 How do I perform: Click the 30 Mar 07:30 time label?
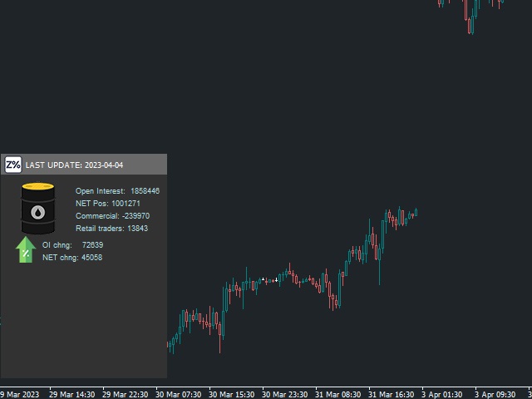coord(179,395)
